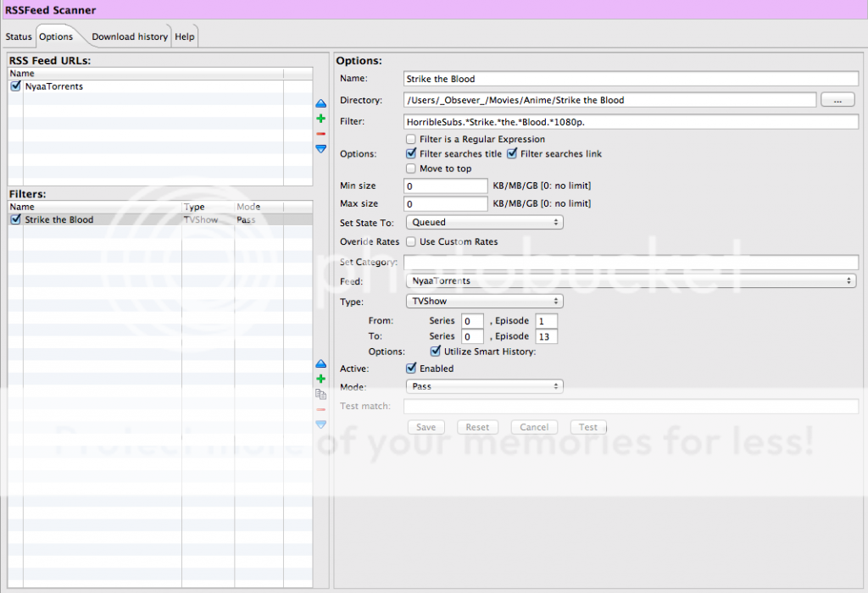
Task: Open the Mode dropdown set to Pass
Action: pos(484,386)
